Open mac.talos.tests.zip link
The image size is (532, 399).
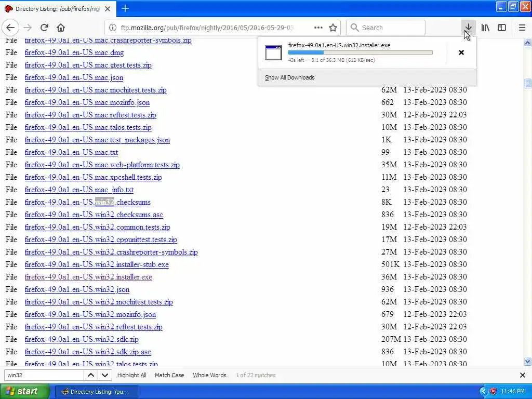coord(88,128)
